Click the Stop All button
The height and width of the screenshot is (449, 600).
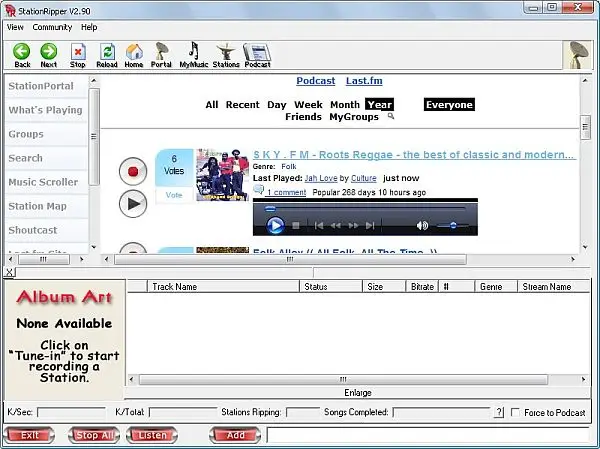pyautogui.click(x=94, y=435)
